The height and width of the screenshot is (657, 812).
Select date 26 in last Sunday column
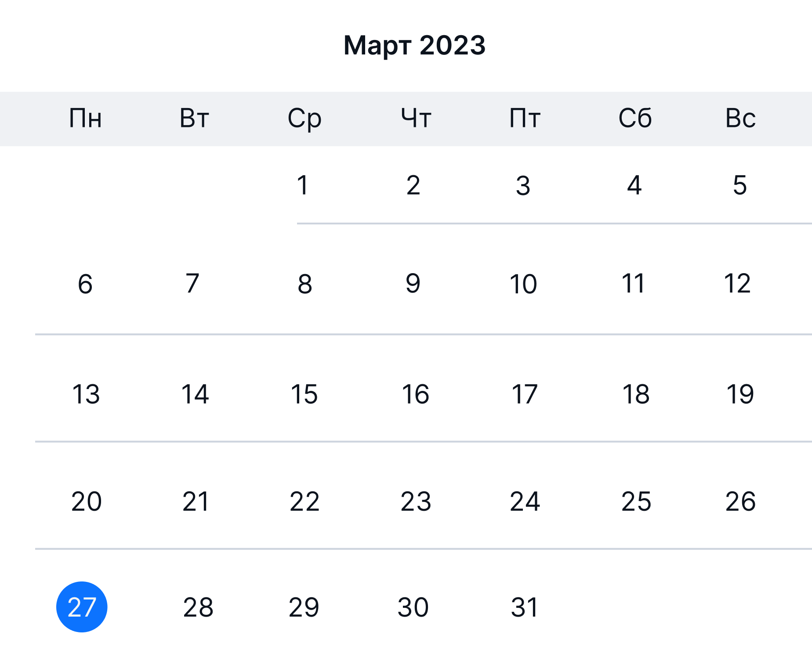(740, 501)
